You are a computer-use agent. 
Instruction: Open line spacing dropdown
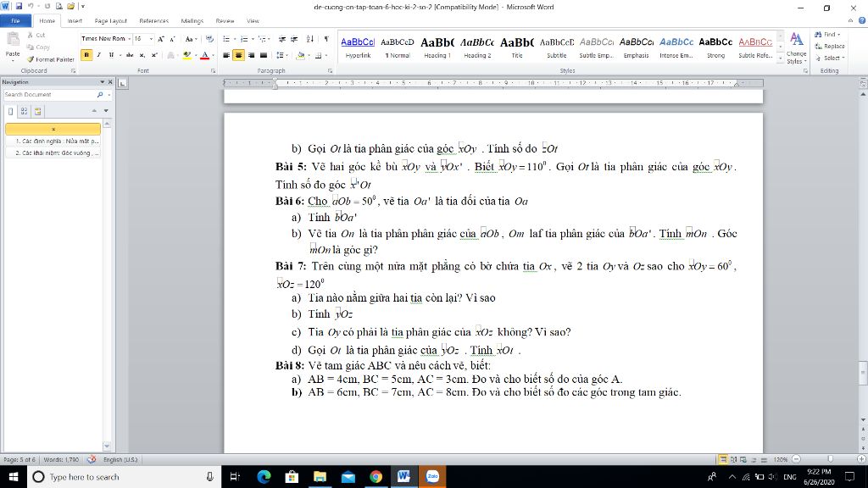(281, 55)
